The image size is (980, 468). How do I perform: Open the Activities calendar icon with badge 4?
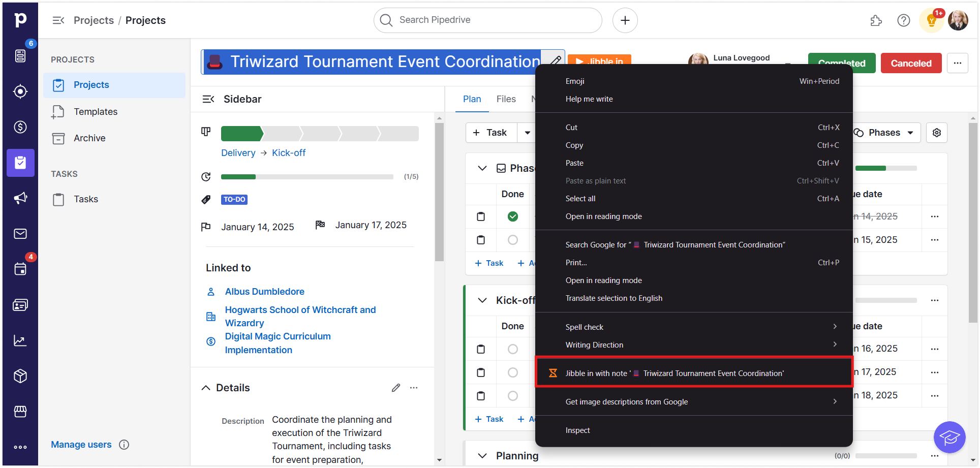coord(20,269)
